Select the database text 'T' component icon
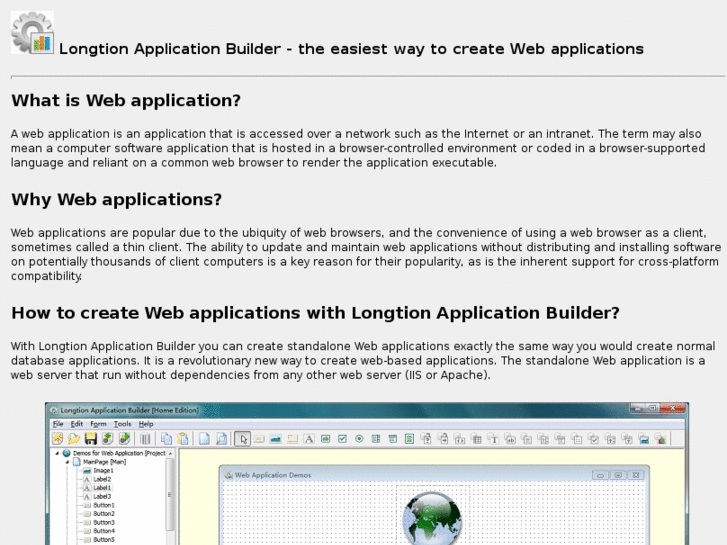This screenshot has width=727, height=545. [493, 439]
